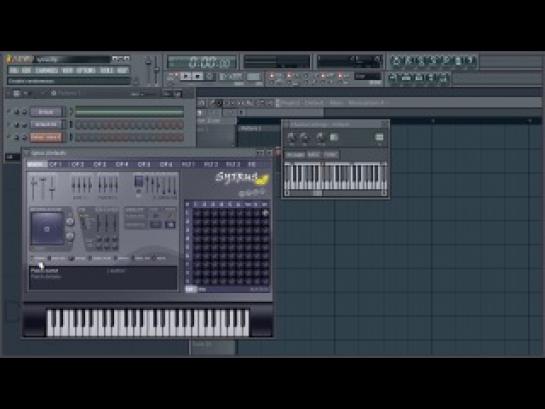Open the CHANNELS menu

pyautogui.click(x=47, y=71)
